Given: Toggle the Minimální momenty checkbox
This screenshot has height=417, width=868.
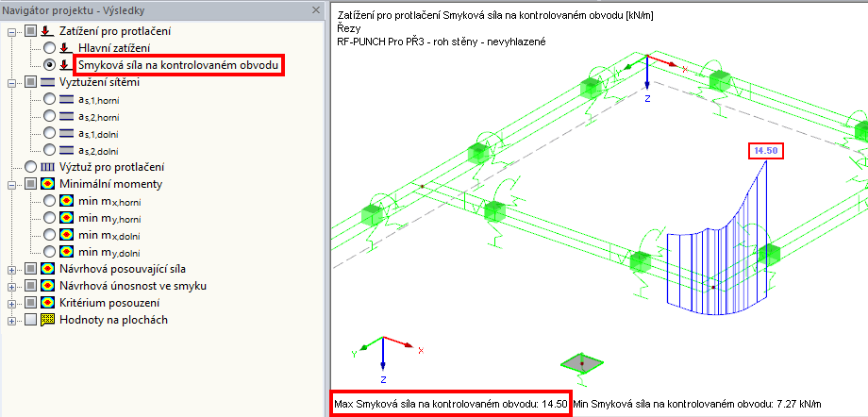Looking at the screenshot, I should pos(30,184).
